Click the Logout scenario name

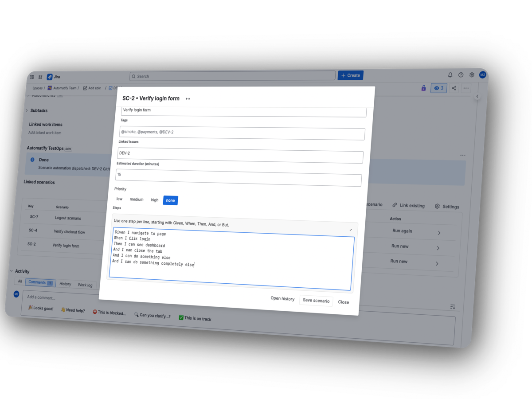[68, 218]
